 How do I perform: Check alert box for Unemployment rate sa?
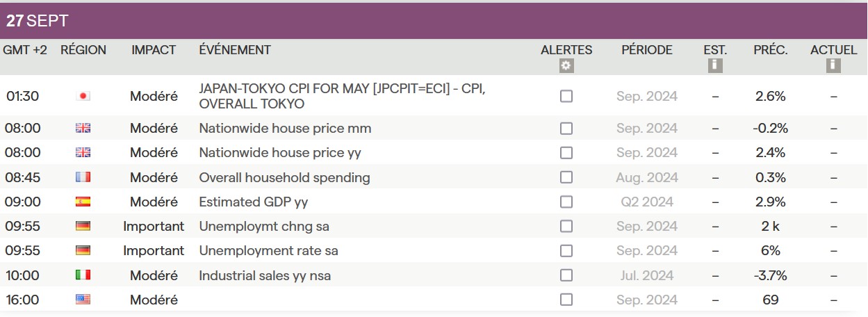566,251
